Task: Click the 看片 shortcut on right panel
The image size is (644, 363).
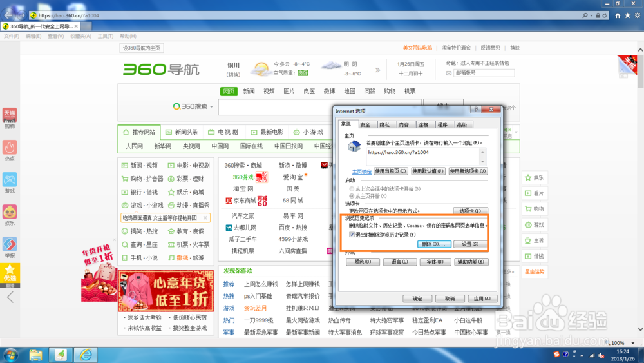Action: (535, 193)
